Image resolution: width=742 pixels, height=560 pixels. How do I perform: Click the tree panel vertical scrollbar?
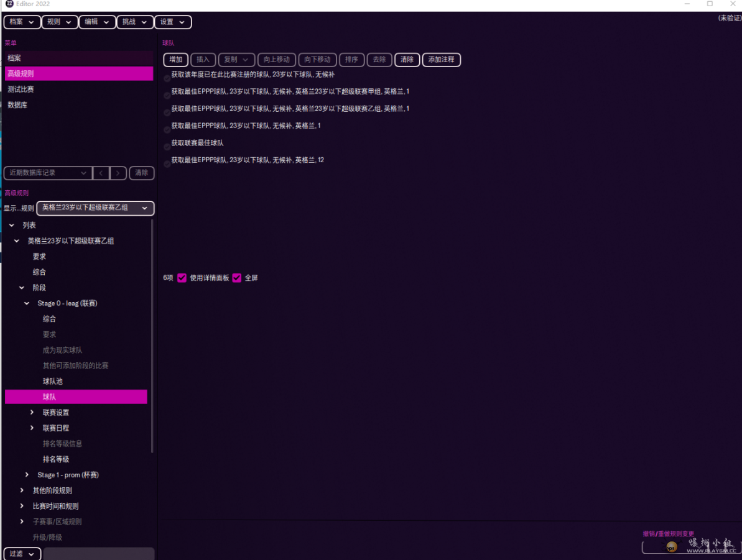click(x=152, y=336)
